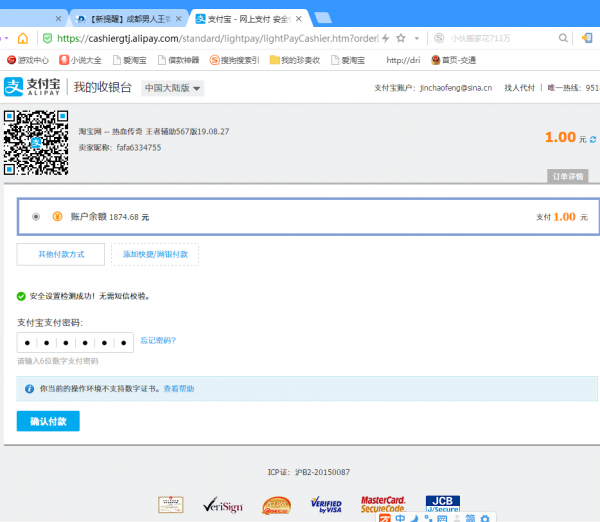Click the Verified by VISA badge
The image size is (600, 522).
point(326,505)
